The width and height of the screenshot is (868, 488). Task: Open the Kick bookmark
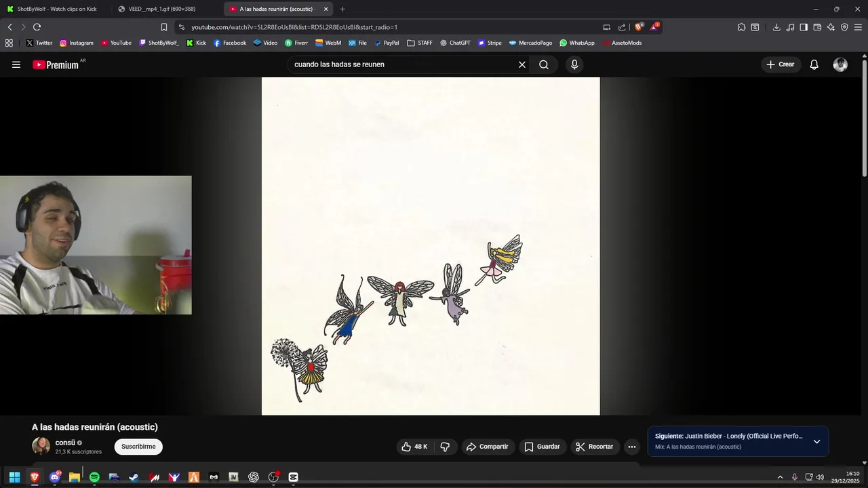click(x=196, y=43)
